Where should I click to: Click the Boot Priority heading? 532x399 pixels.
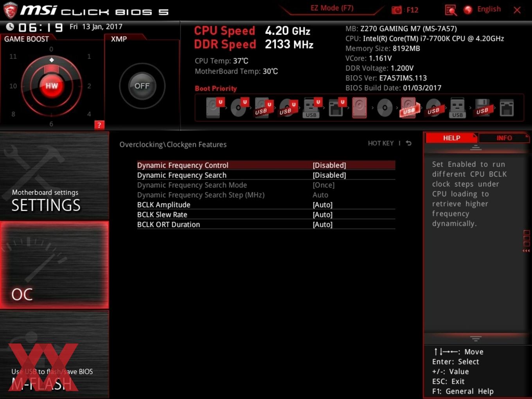[x=216, y=88]
